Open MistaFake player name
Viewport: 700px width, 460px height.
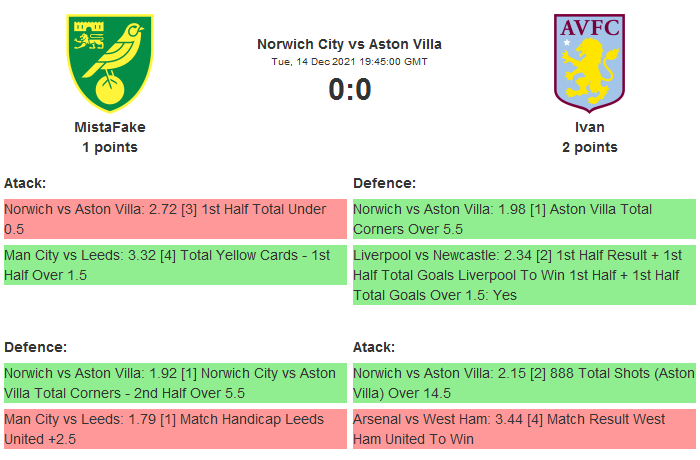[x=110, y=127]
